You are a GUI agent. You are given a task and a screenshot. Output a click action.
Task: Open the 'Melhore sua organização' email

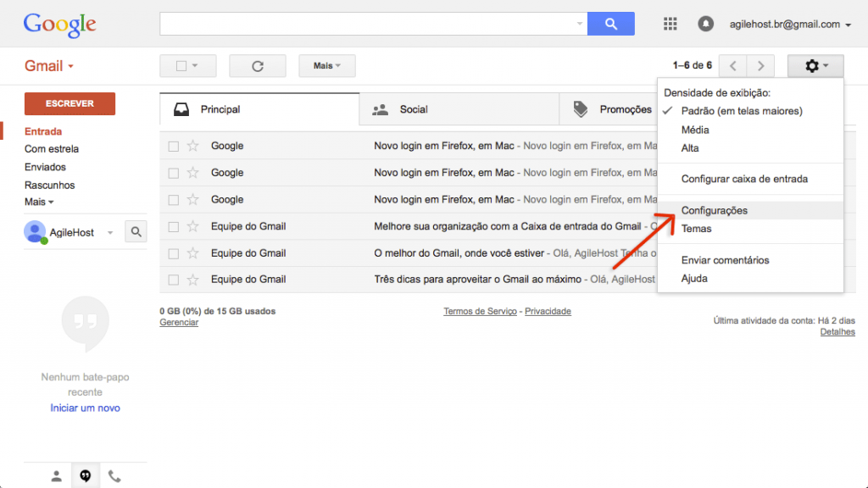(x=408, y=226)
